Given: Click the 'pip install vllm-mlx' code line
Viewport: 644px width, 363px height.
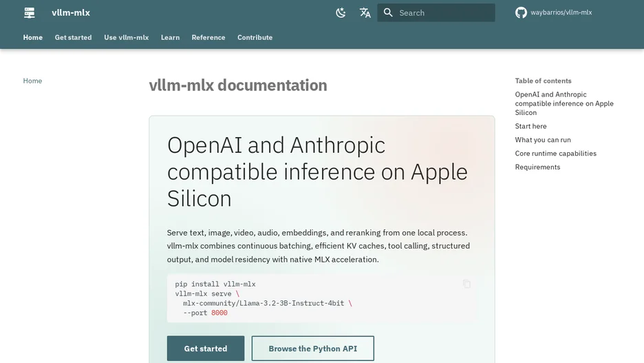Looking at the screenshot, I should coord(215,284).
